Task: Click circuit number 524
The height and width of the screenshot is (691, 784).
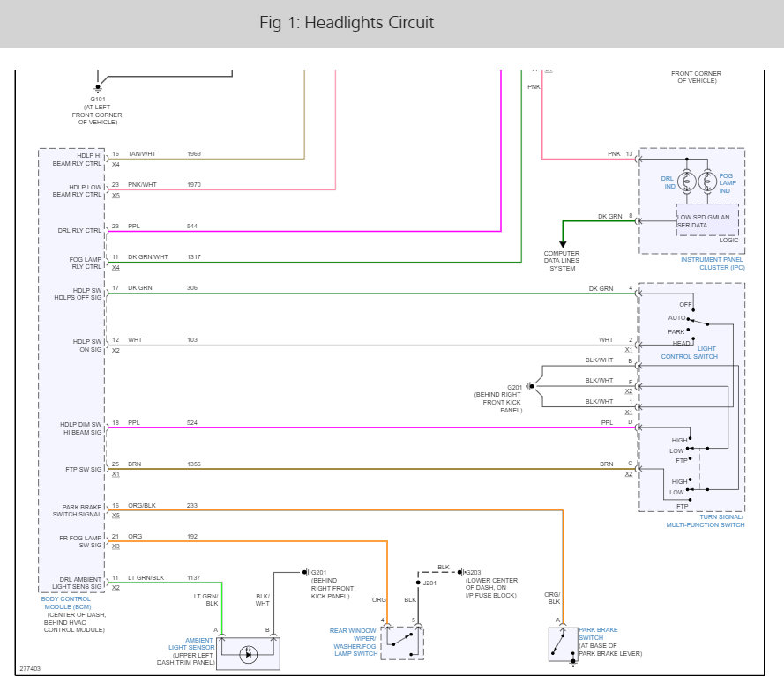Action: [192, 423]
